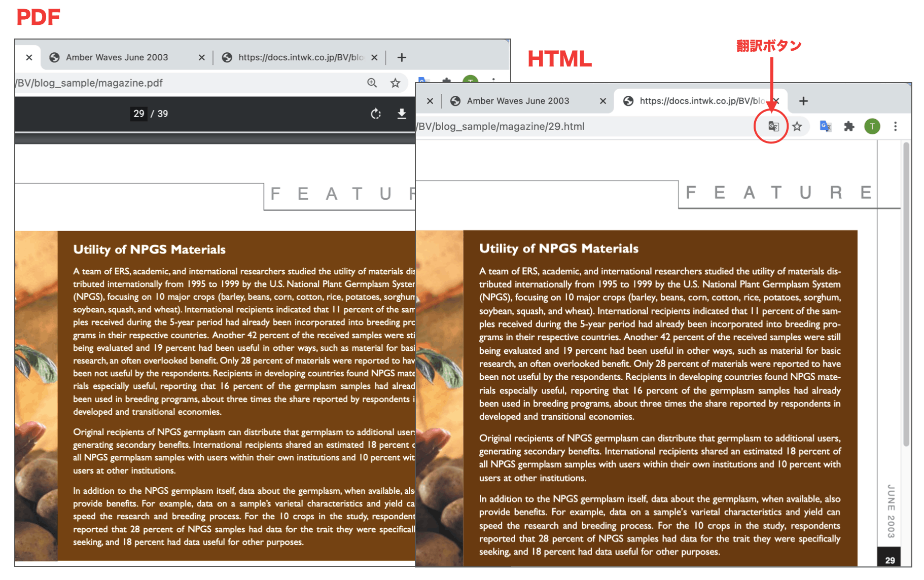Close the Amber Waves tab in HTML window
924x580 pixels.
pyautogui.click(x=602, y=101)
